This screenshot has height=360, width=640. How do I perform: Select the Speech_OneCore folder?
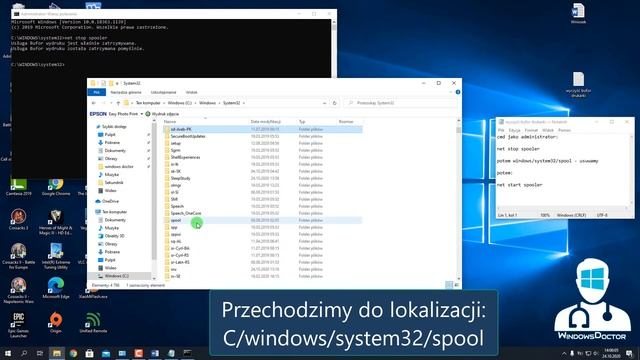[x=262, y=213]
